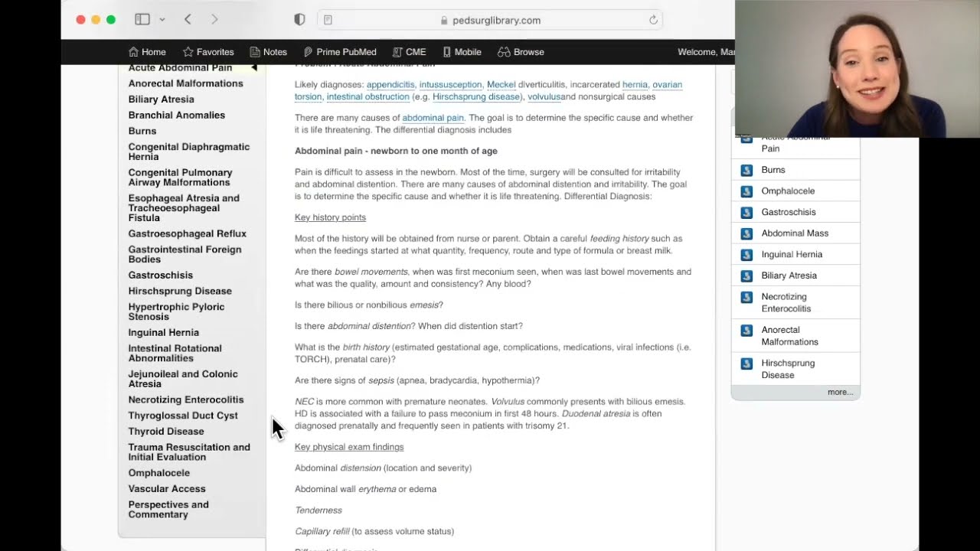Viewport: 980px width, 551px height.
Task: Follow the volvulus link
Action: point(544,97)
